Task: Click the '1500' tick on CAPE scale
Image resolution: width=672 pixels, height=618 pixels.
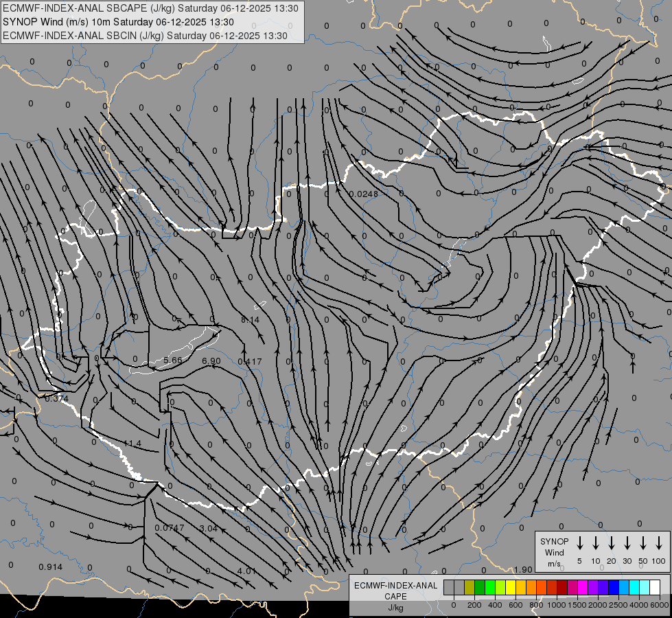Action: point(577,605)
